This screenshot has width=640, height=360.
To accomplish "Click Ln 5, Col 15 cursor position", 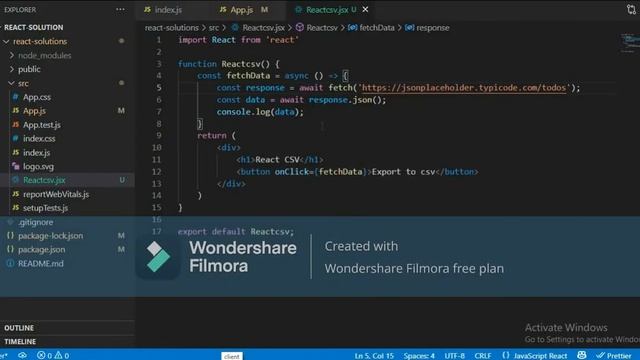I will tap(374, 356).
